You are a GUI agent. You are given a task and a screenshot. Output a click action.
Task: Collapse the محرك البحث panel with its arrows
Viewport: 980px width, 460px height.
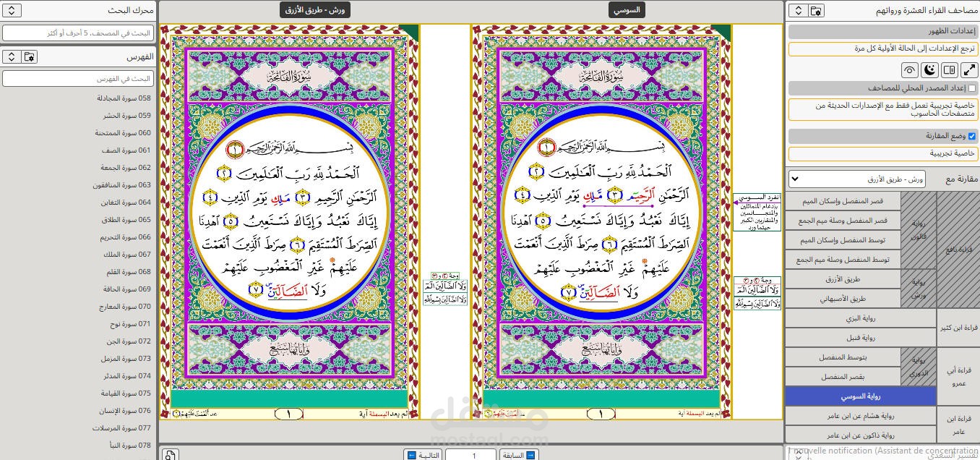point(12,10)
